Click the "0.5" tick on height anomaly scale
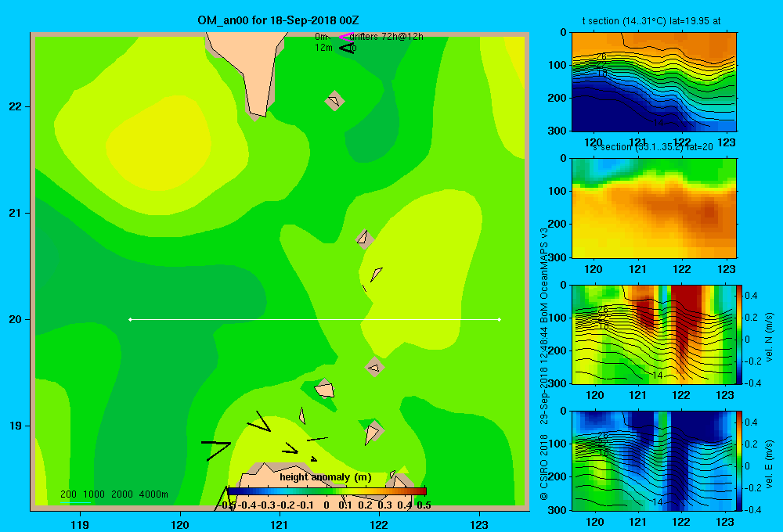The height and width of the screenshot is (532, 783). [424, 505]
